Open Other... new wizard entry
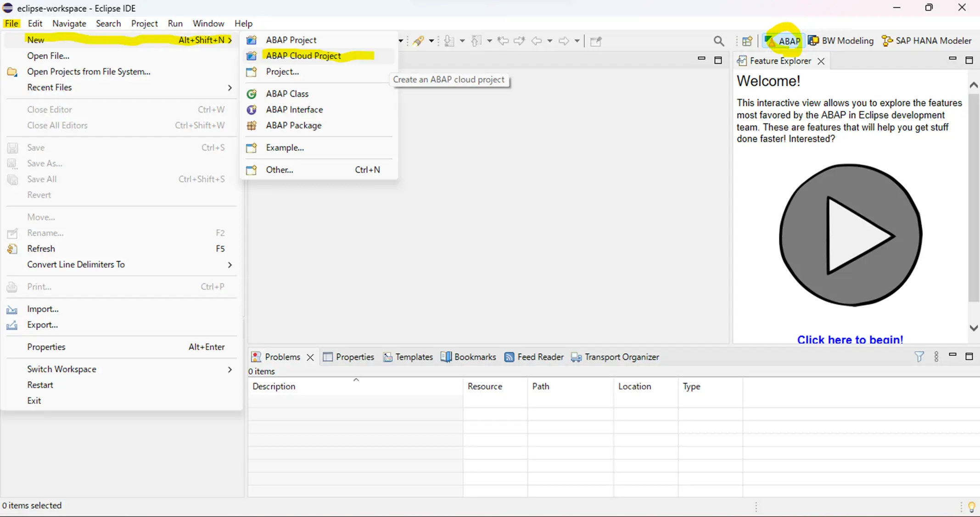Viewport: 980px width, 517px height. click(318, 170)
